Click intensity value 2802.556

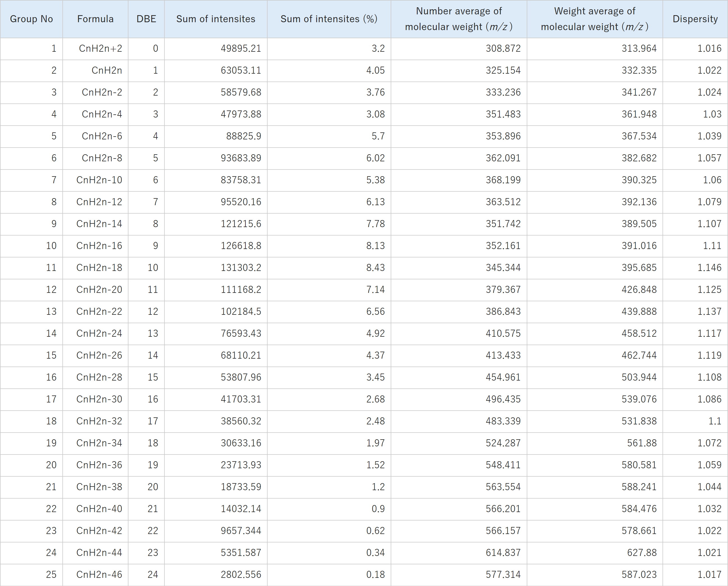coord(216,574)
